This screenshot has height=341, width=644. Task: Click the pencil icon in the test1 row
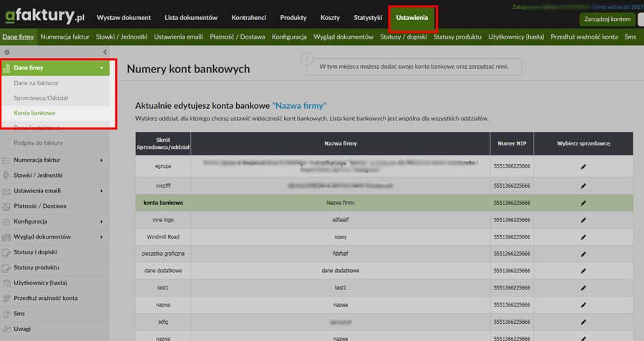tap(583, 287)
